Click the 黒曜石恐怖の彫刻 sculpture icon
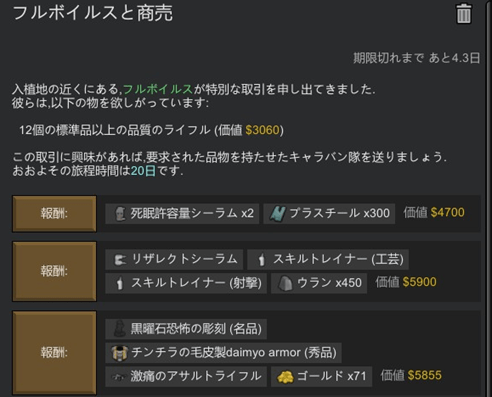The height and width of the screenshot is (397, 492). coord(119,329)
